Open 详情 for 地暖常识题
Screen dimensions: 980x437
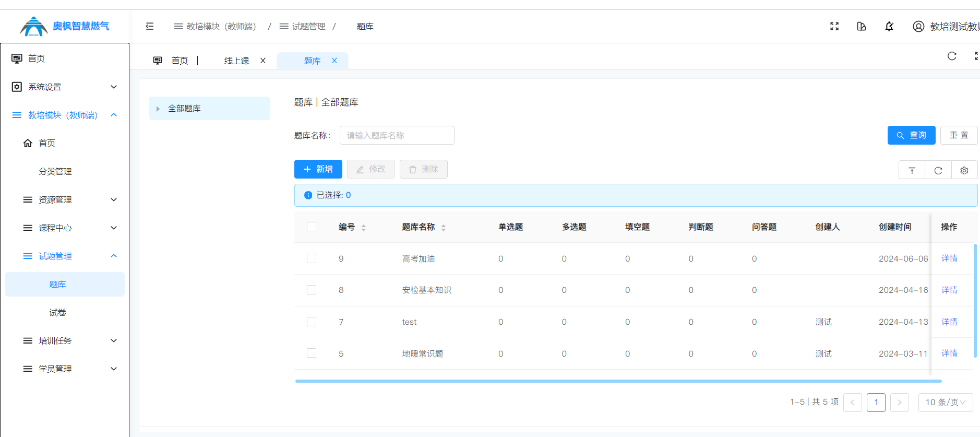tap(949, 353)
